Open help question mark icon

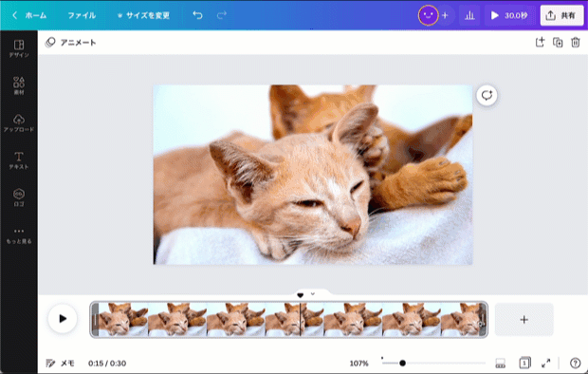point(575,364)
